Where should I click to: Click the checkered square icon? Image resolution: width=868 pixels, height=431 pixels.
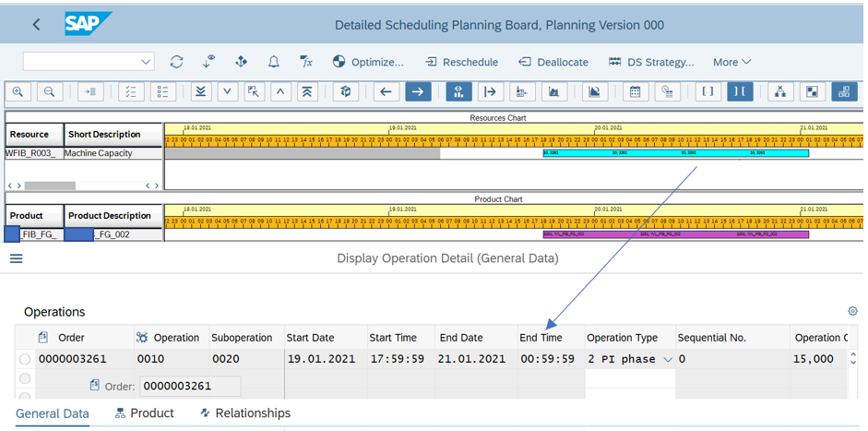click(812, 92)
